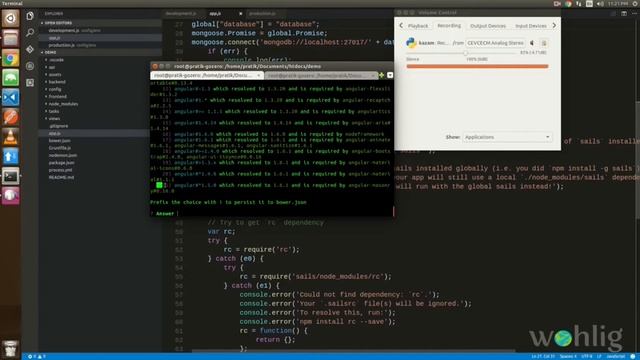Open Ubuntu Dash from the launcher
Screen dimensions: 640x360
[x=10, y=18]
